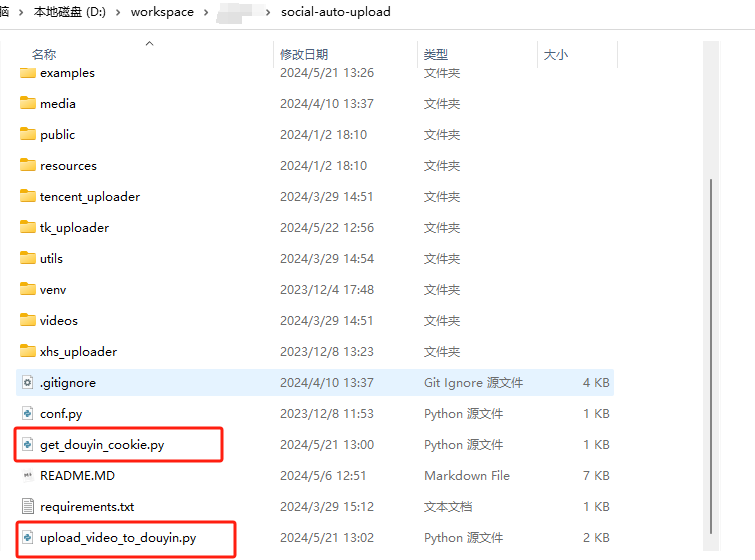Click the 类型 column header
The image size is (755, 560).
point(436,55)
